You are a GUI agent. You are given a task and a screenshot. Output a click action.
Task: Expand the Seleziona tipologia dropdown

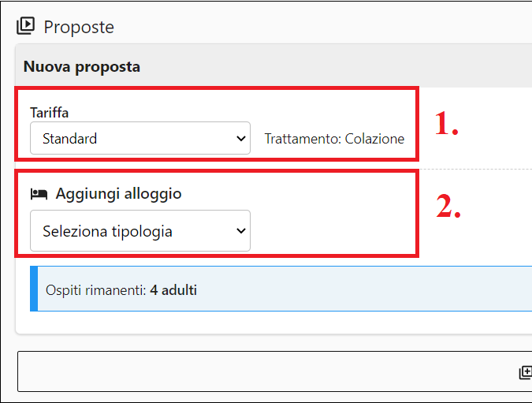pos(140,231)
